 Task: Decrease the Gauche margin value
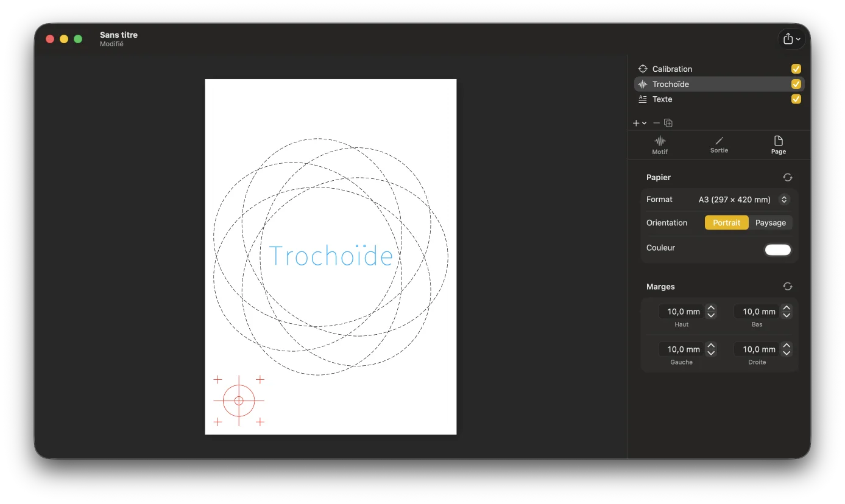point(711,353)
